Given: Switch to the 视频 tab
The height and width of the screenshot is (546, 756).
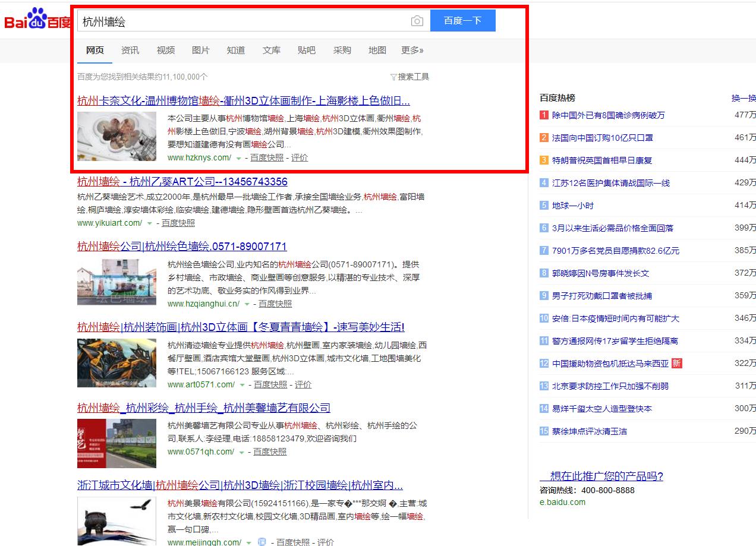Looking at the screenshot, I should coord(166,51).
